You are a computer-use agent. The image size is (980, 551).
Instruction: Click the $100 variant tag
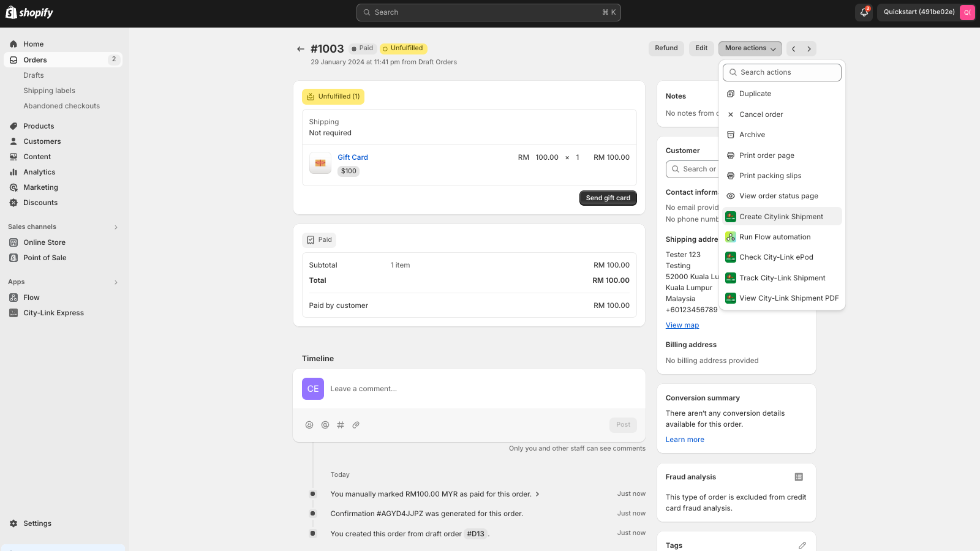(349, 171)
